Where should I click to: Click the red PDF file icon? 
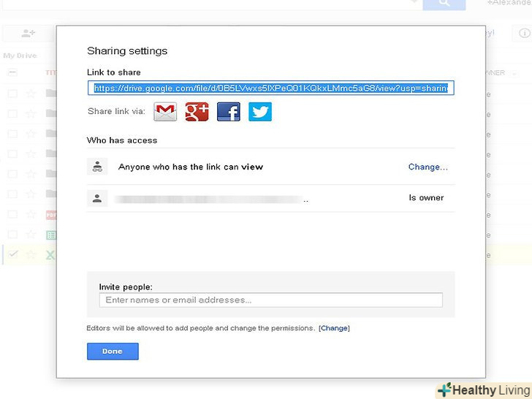coord(51,215)
